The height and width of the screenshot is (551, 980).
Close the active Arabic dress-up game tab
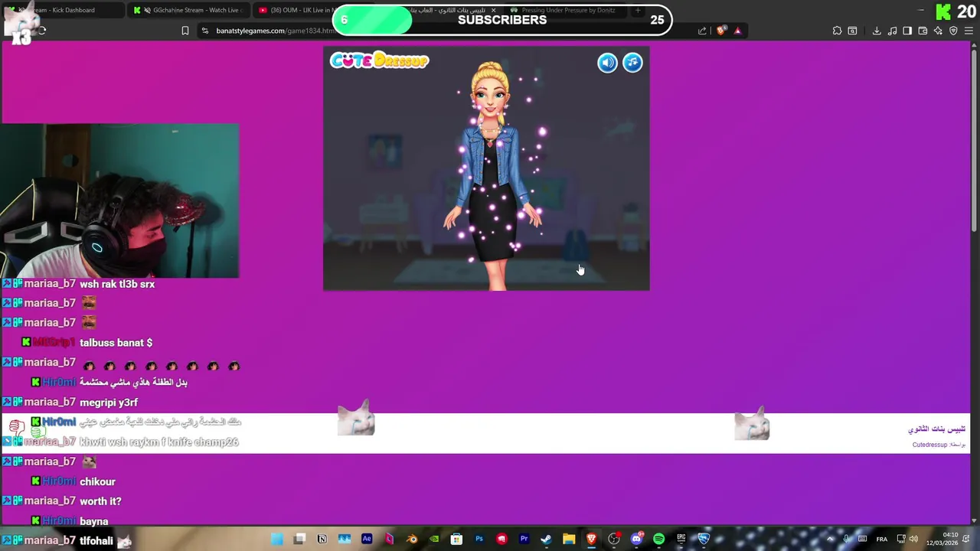(x=494, y=10)
